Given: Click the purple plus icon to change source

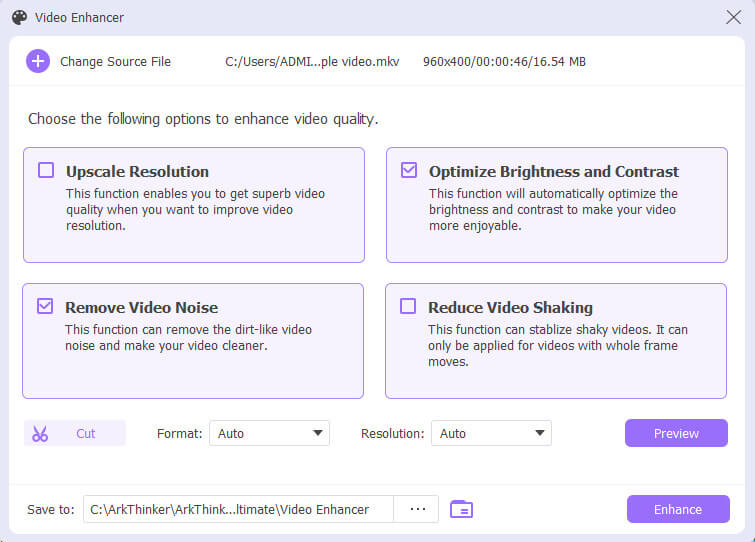Looking at the screenshot, I should [x=38, y=62].
